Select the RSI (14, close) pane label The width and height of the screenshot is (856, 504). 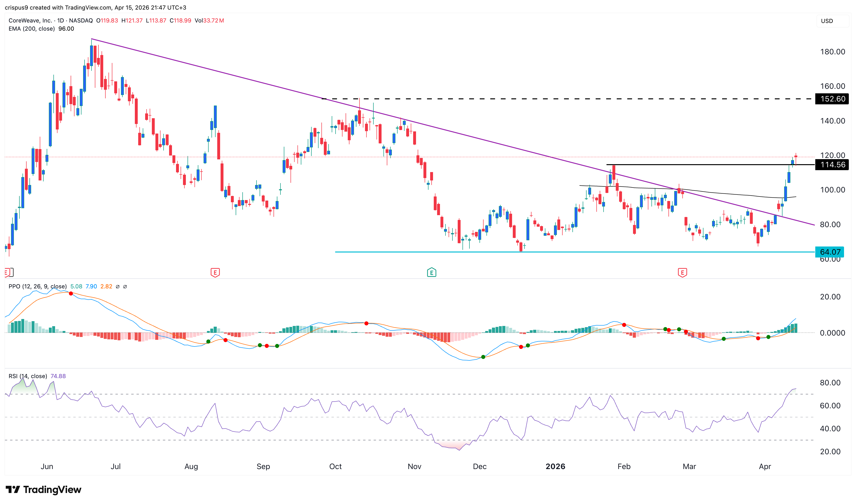tap(28, 376)
